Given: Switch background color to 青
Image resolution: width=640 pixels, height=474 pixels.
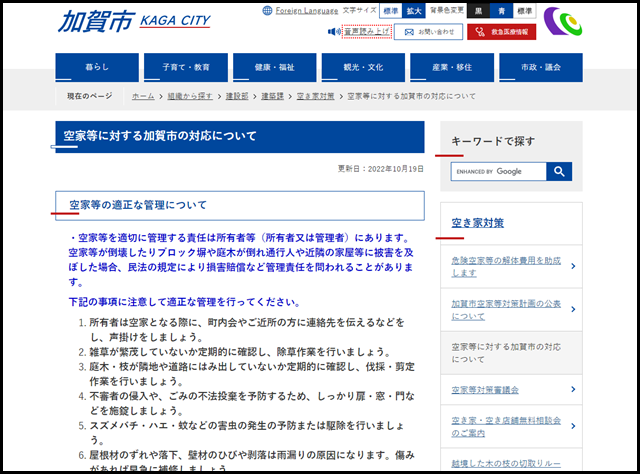Looking at the screenshot, I should (x=501, y=11).
